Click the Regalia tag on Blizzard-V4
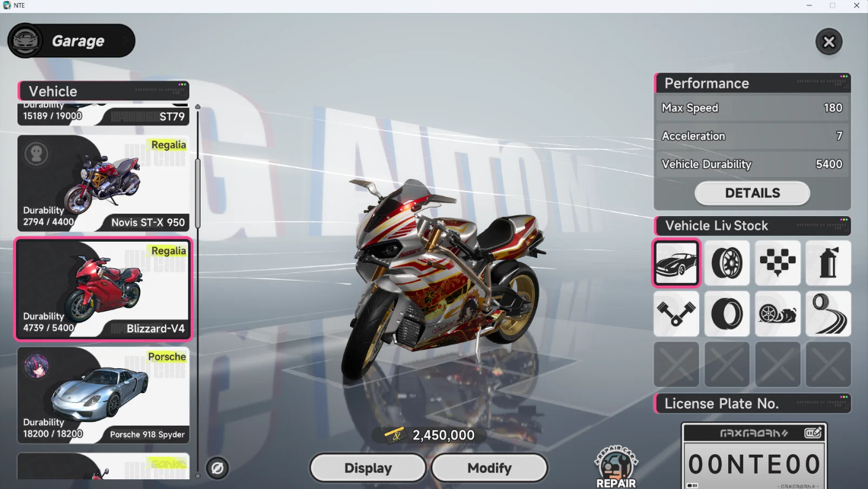The width and height of the screenshot is (868, 489). [168, 251]
